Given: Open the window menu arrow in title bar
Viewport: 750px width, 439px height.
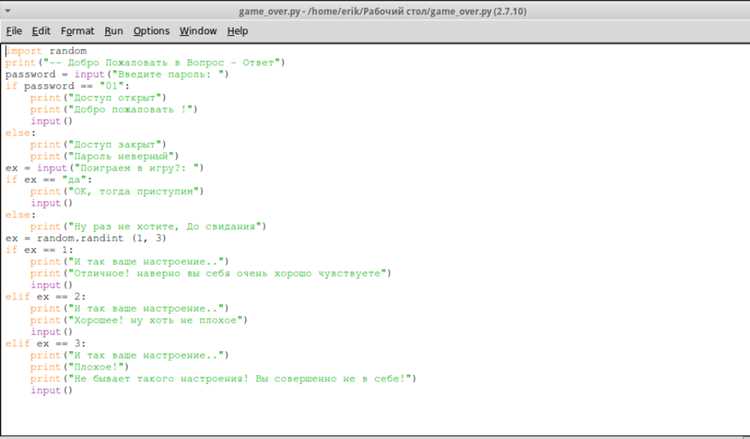Looking at the screenshot, I should tap(8, 11).
